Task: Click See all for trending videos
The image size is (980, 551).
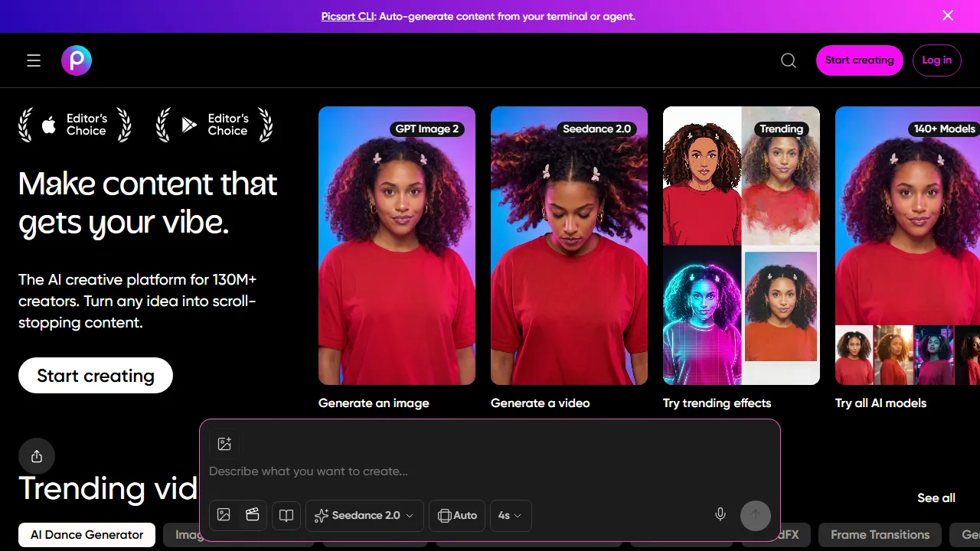Action: tap(936, 498)
